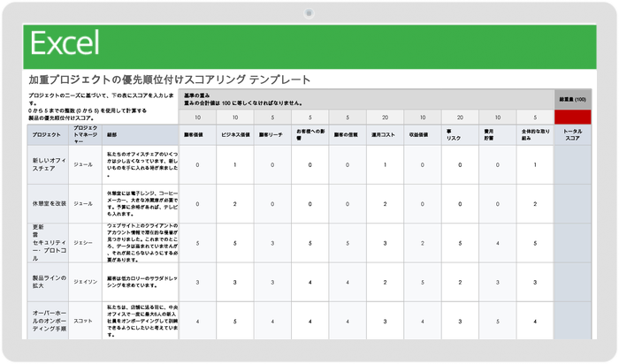Click the 休憩室を改装 project name cell
This screenshot has width=619, height=364.
click(x=46, y=203)
